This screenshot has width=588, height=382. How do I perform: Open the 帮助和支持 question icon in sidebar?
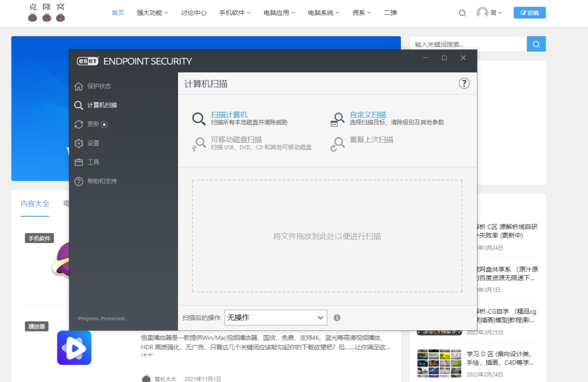[78, 181]
